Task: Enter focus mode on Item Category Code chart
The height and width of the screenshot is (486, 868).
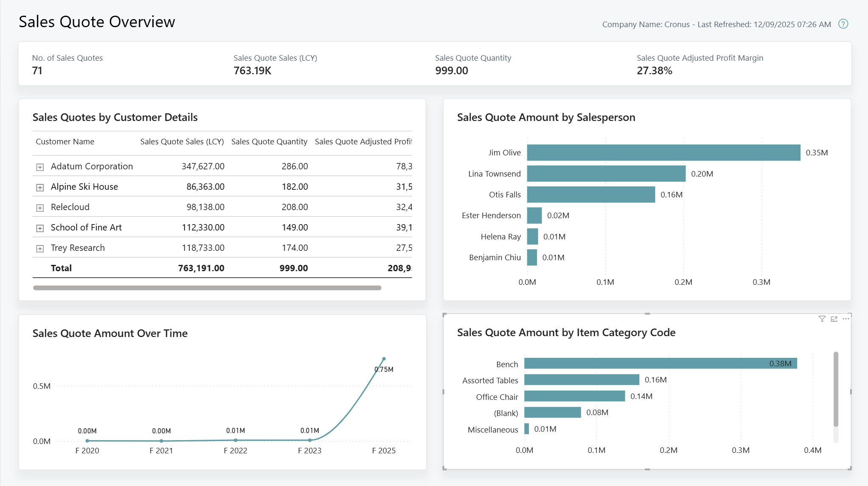Action: click(834, 319)
